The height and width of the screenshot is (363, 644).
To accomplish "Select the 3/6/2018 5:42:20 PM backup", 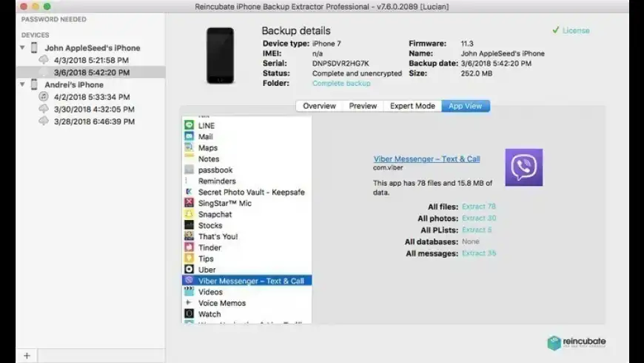I will [x=91, y=73].
